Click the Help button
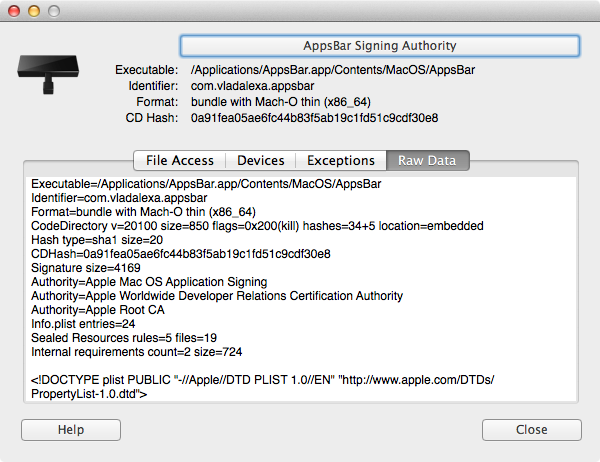 70,429
